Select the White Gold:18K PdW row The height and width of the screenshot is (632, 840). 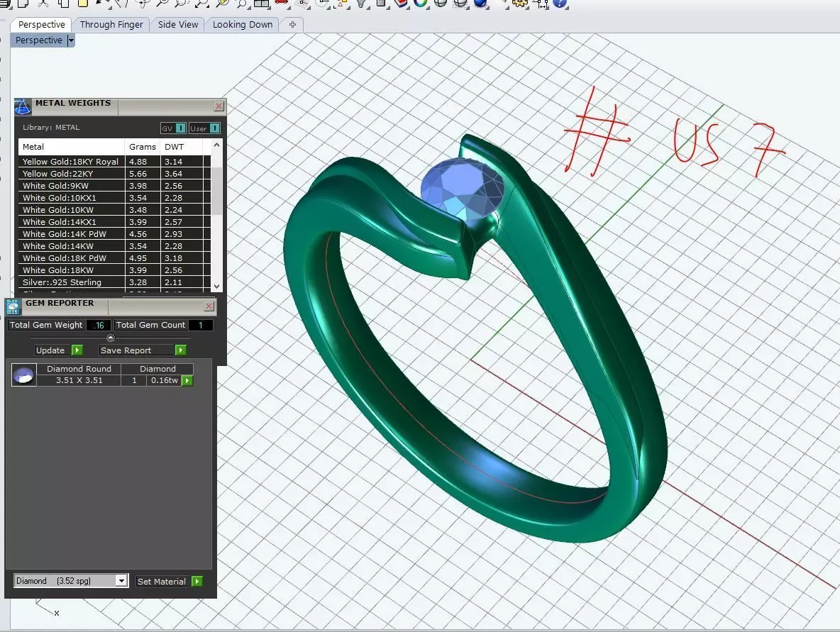115,258
